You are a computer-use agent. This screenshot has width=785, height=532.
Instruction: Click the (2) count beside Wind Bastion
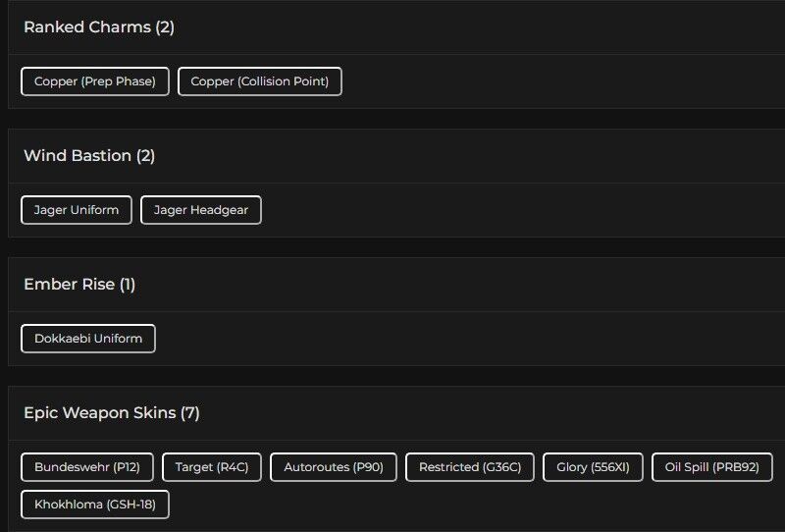(145, 156)
